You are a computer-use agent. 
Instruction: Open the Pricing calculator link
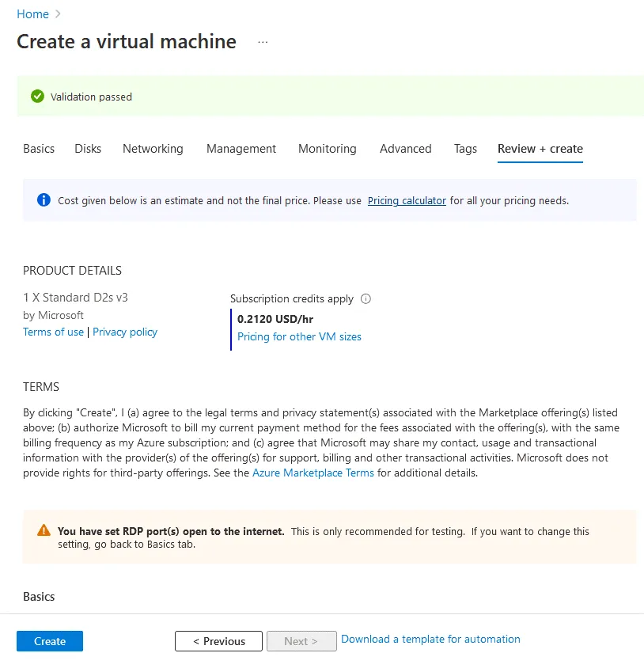tap(407, 201)
